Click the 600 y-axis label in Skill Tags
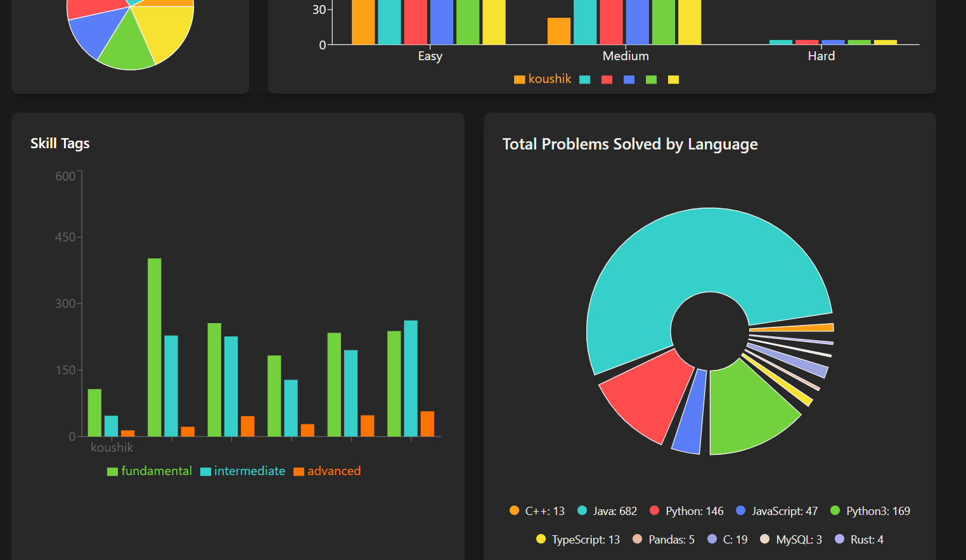 (65, 177)
